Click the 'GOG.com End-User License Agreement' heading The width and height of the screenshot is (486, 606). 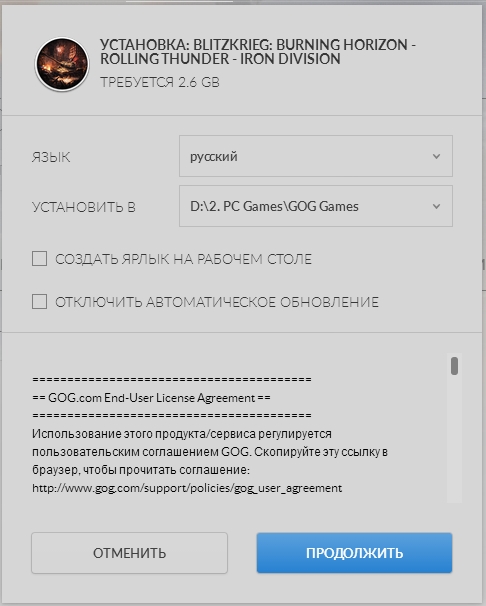(x=151, y=398)
